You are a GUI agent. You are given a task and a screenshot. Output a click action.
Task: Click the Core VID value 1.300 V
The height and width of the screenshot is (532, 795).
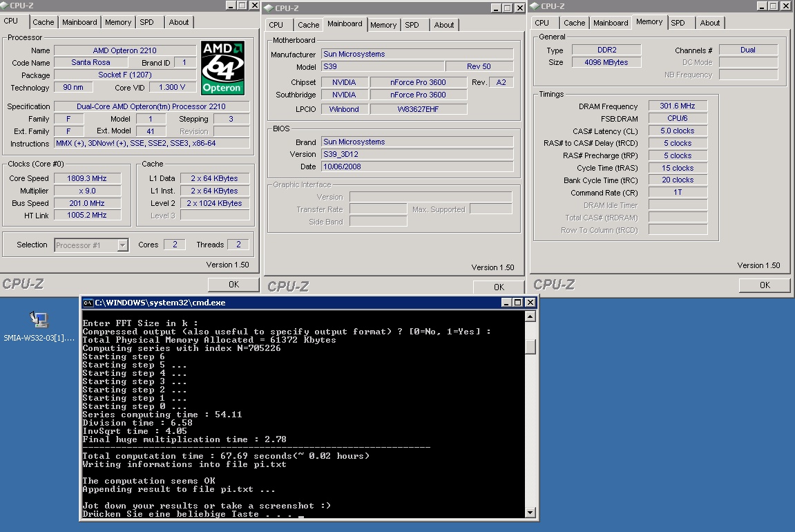tap(172, 87)
